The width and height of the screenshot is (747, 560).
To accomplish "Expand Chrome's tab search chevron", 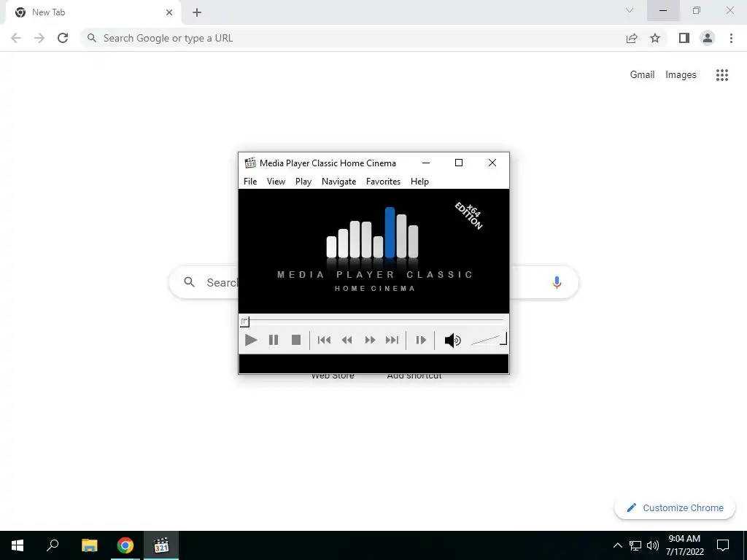I will pos(630,10).
